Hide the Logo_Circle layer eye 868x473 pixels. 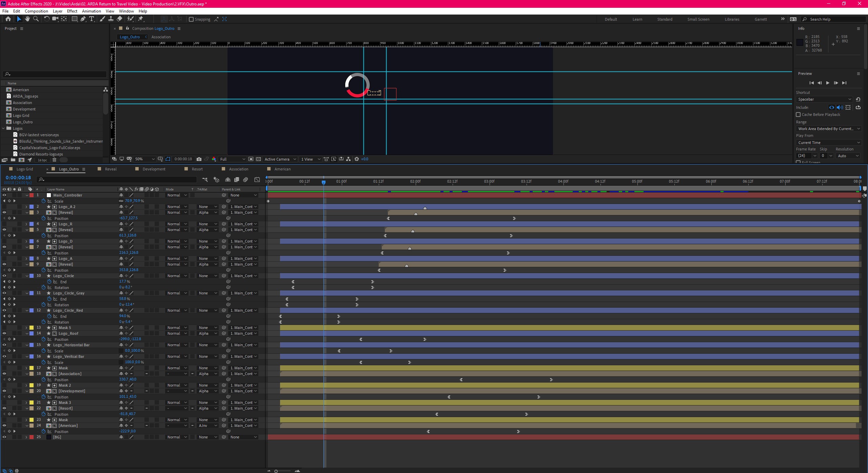pyautogui.click(x=4, y=276)
